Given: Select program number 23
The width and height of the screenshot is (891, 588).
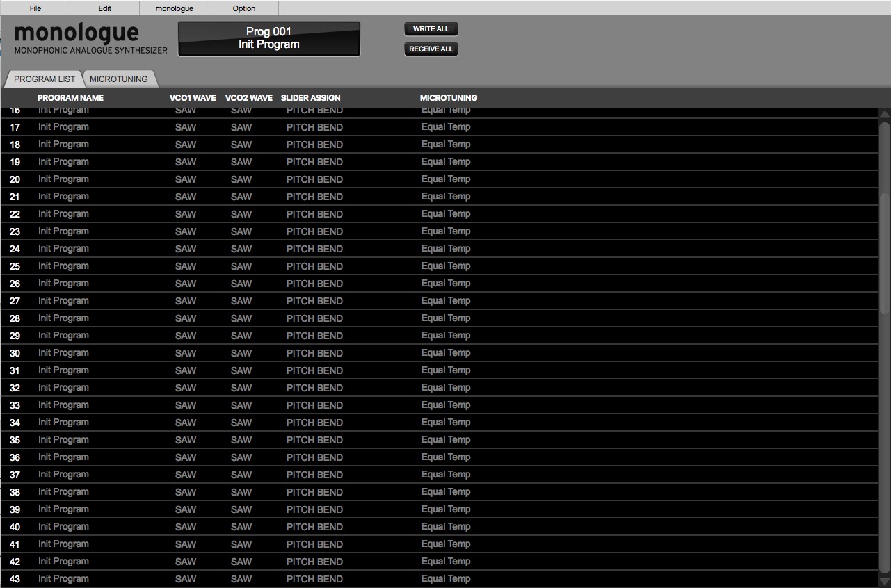Looking at the screenshot, I should 15,231.
